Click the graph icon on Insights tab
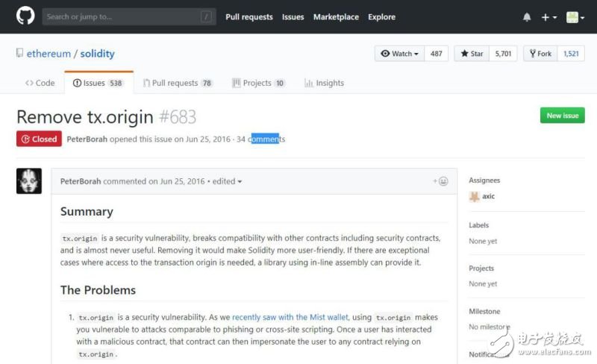597x364 pixels. 309,83
